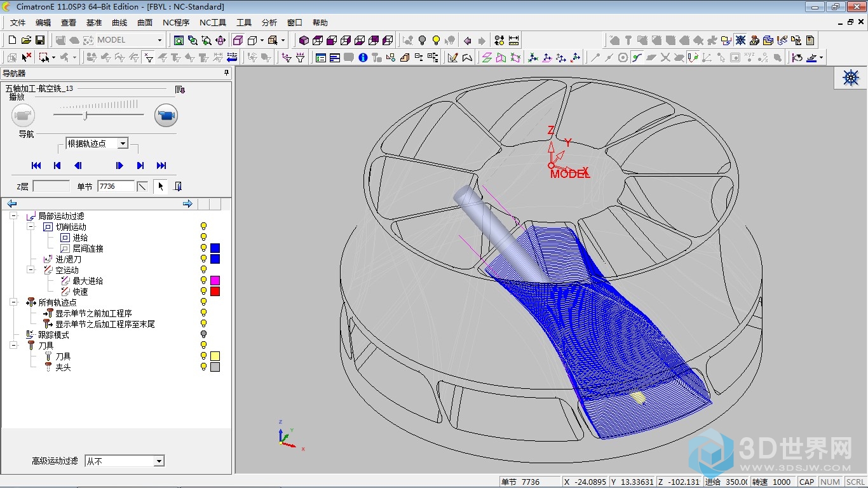Open the 根据轨迹点 navigation dropdown
This screenshot has height=488, width=868.
(x=123, y=144)
